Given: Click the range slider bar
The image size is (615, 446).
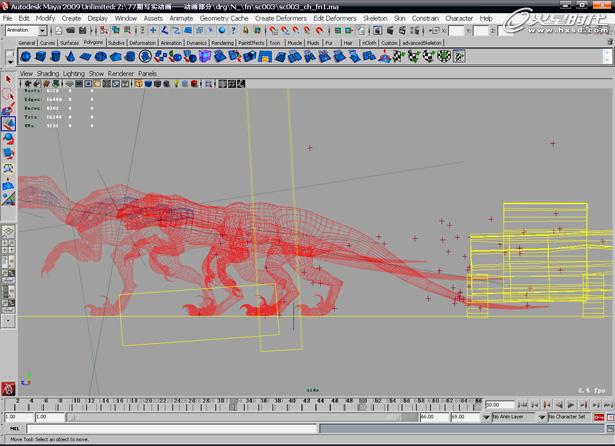Looking at the screenshot, I should [242, 417].
